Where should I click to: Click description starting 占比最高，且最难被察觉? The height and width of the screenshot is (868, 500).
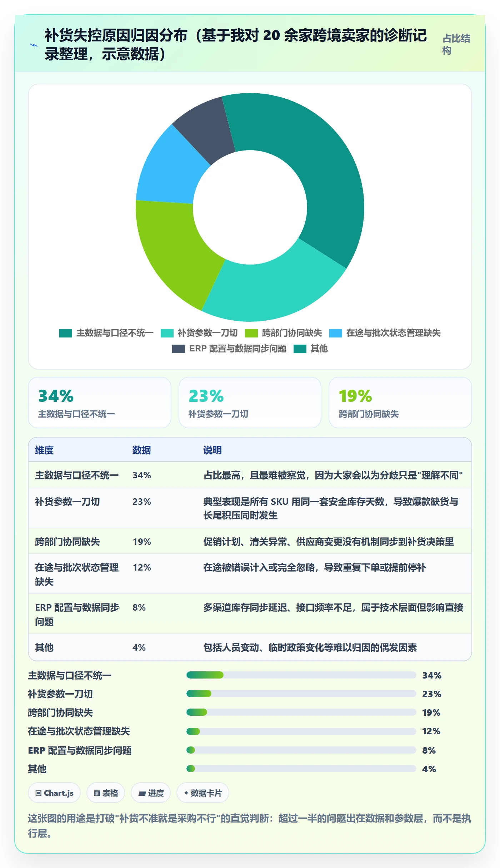tap(333, 475)
